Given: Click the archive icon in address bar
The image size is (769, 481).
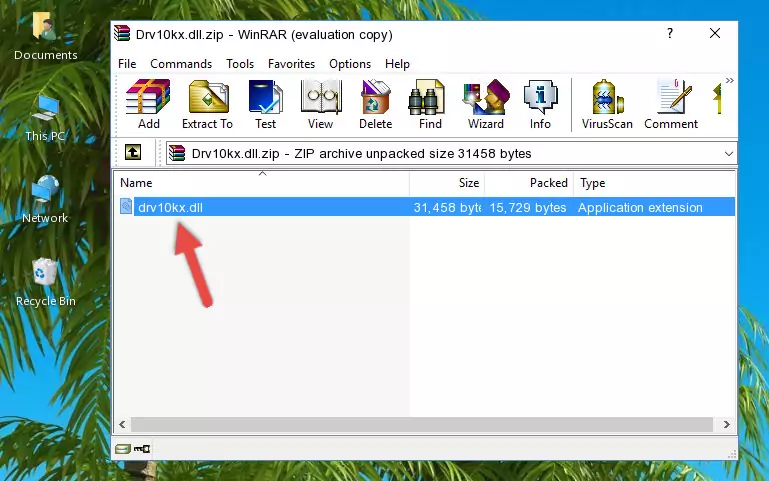Looking at the screenshot, I should 177,153.
